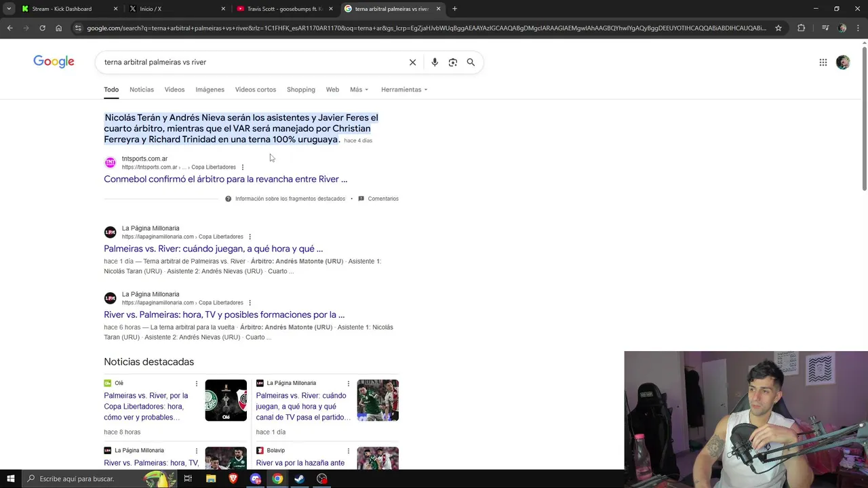Open options menu on the Olé news card
Image resolution: width=868 pixels, height=488 pixels.
(x=197, y=384)
